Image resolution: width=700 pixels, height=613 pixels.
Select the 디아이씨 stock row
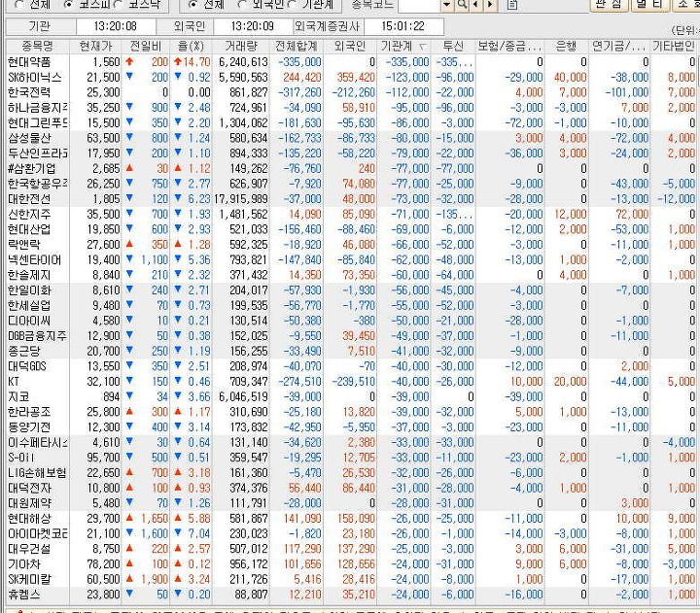(350, 321)
